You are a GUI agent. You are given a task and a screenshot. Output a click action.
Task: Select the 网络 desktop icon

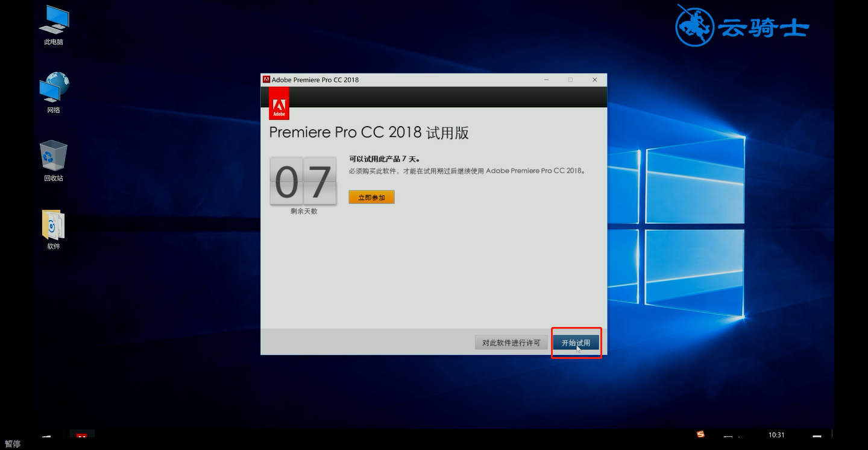coord(54,93)
